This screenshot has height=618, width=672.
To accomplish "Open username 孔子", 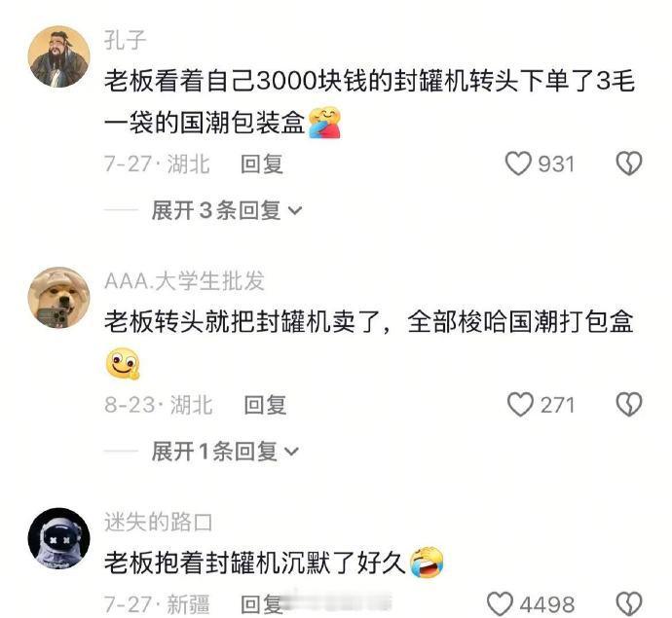I will tap(125, 40).
